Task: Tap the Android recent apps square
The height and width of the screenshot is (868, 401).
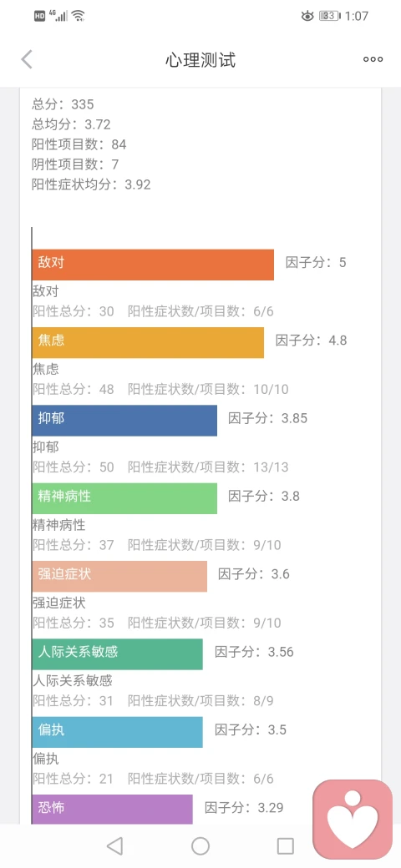Action: [285, 845]
